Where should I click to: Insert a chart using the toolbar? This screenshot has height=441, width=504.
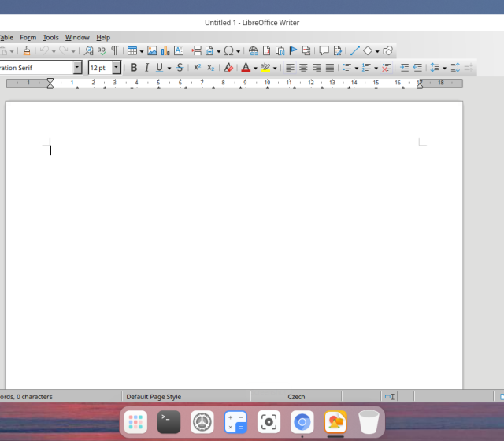[165, 50]
